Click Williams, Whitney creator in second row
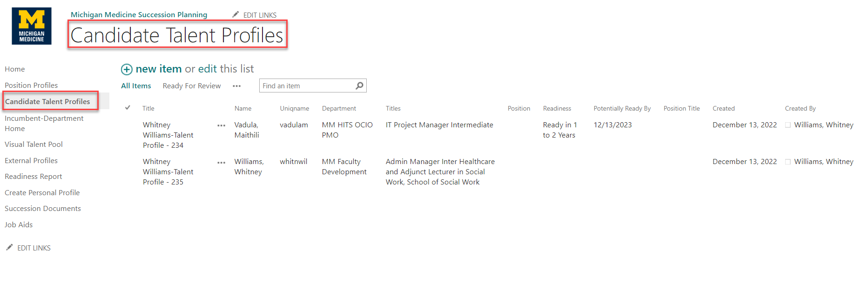 point(824,162)
